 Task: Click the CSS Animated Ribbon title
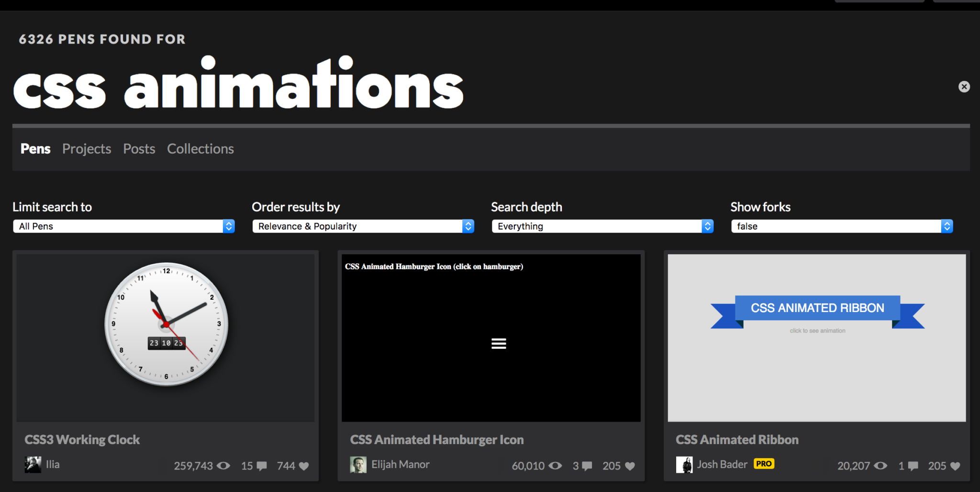tap(737, 440)
